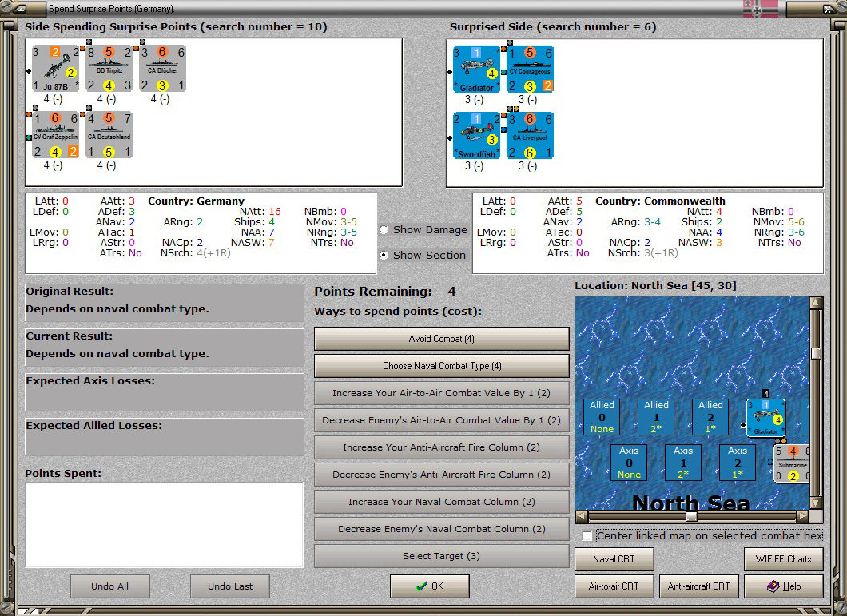Click the German flag icon in title bar
This screenshot has height=616, width=847.
coord(761,9)
